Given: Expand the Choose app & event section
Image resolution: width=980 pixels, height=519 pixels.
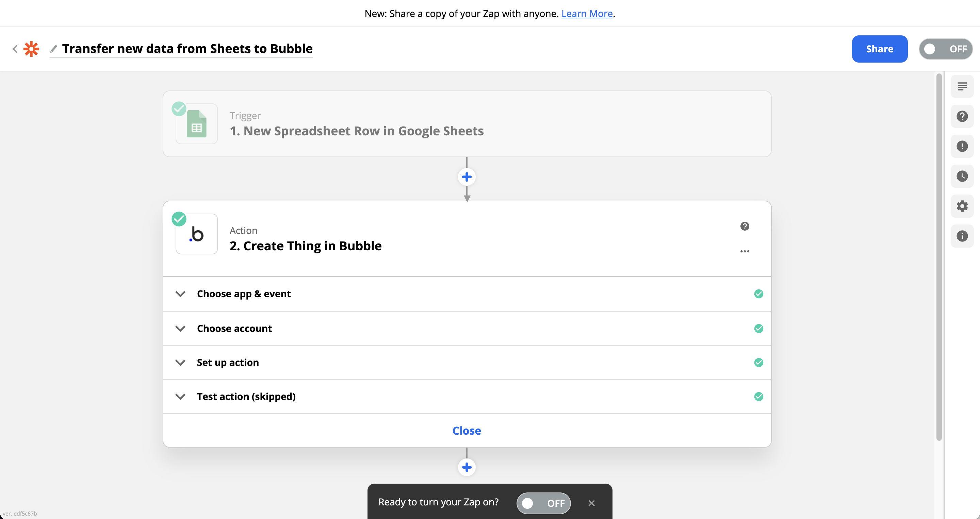Looking at the screenshot, I should 244,294.
